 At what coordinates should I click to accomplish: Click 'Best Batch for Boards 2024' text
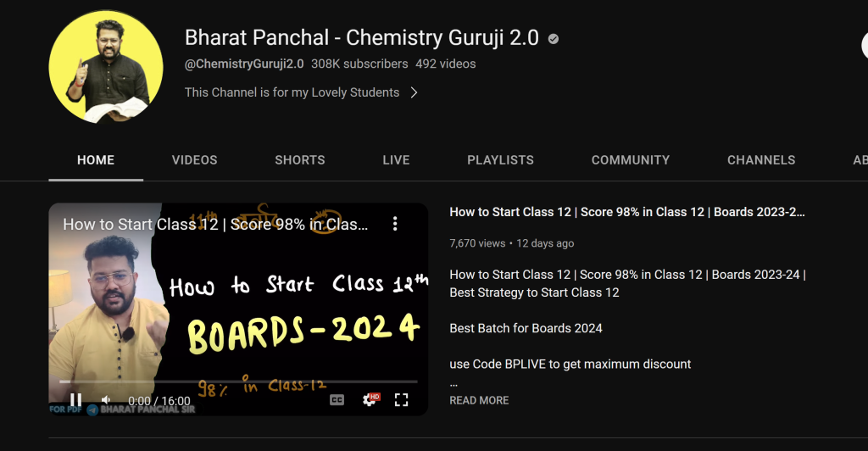[526, 328]
